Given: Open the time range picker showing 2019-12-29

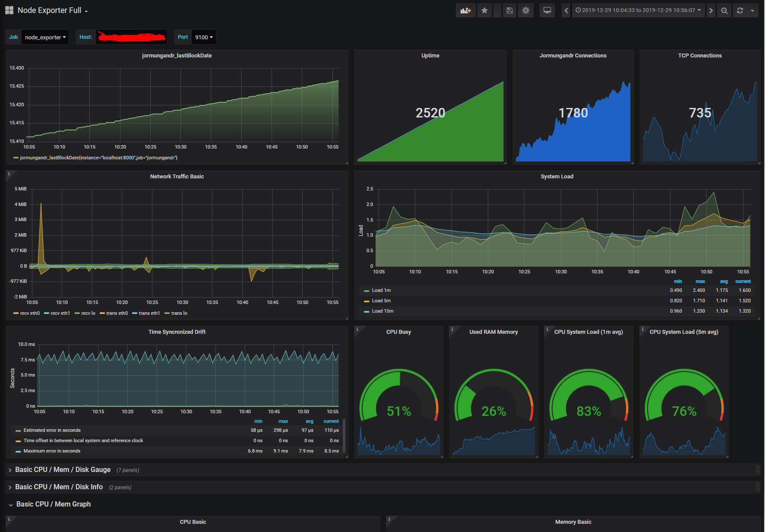Looking at the screenshot, I should tap(639, 10).
